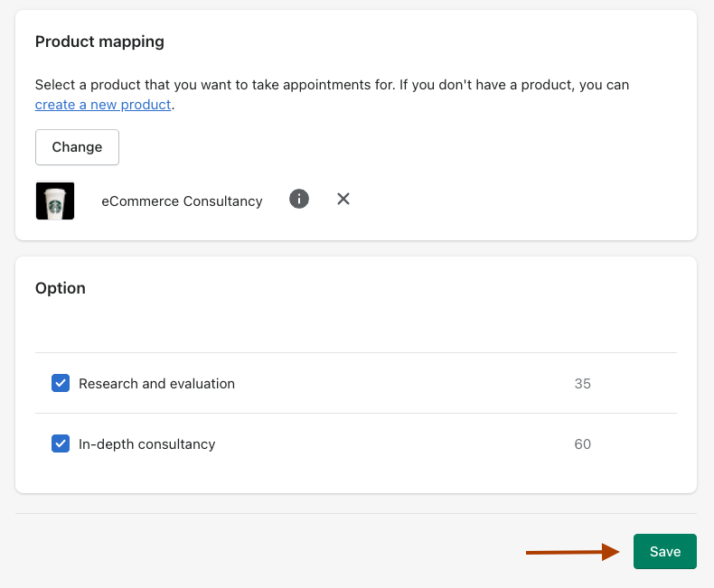Click the Select a product description text
The height and width of the screenshot is (588, 714).
(332, 85)
